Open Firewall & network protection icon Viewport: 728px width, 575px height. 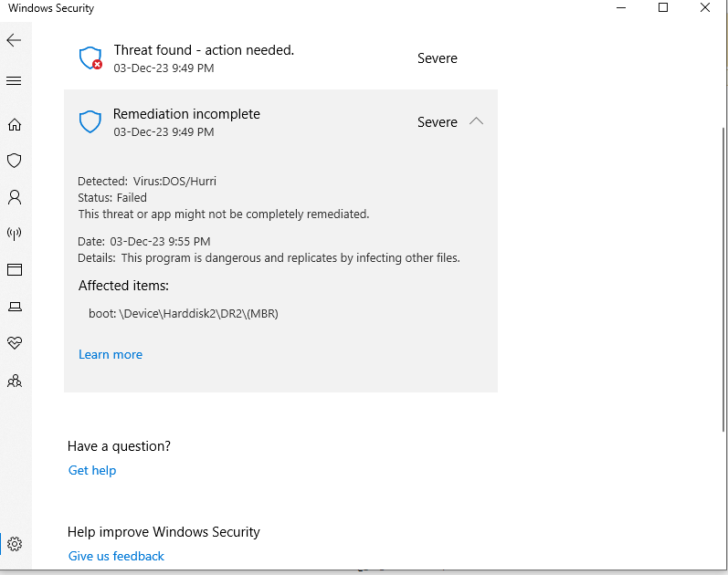[15, 234]
